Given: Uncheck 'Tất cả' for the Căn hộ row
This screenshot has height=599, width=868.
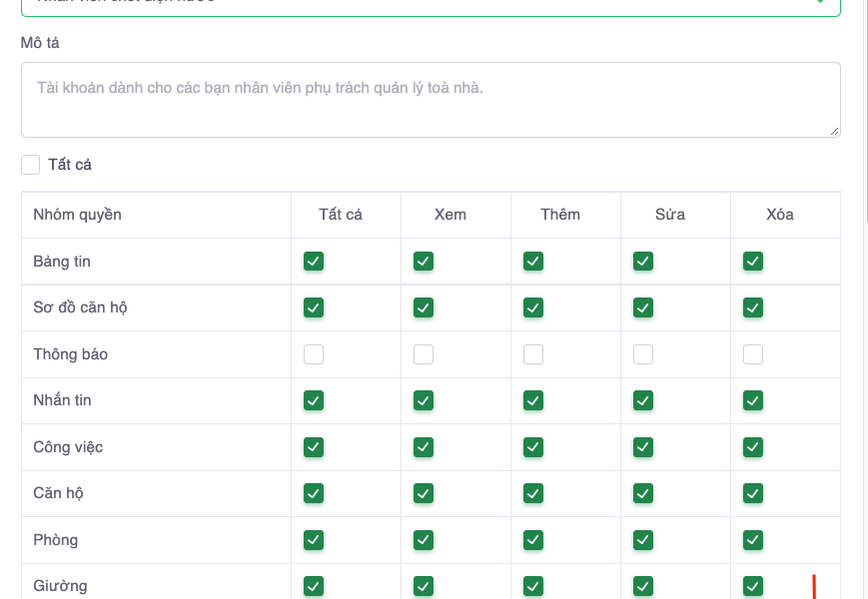Looking at the screenshot, I should 314,493.
